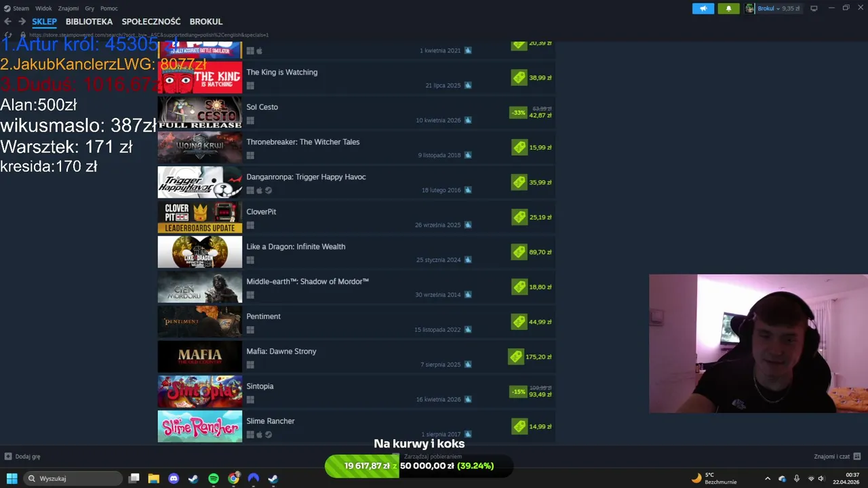Click the microphone icon in the system tray
The image size is (868, 488).
pos(797,479)
